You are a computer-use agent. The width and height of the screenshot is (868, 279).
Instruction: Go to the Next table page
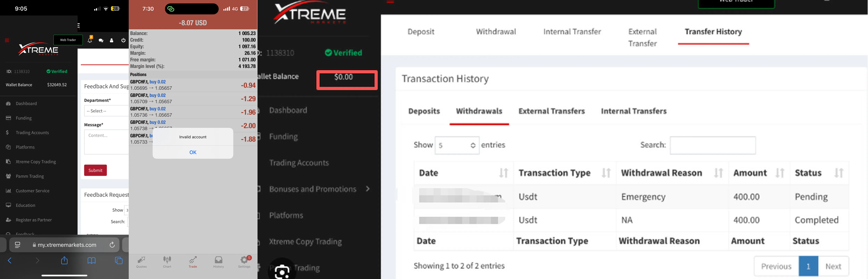click(x=833, y=266)
